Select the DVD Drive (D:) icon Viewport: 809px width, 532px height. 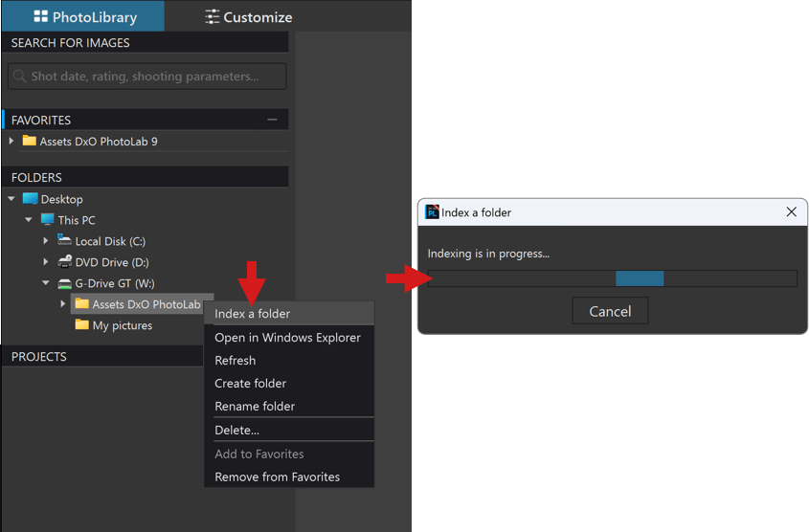[x=64, y=261]
